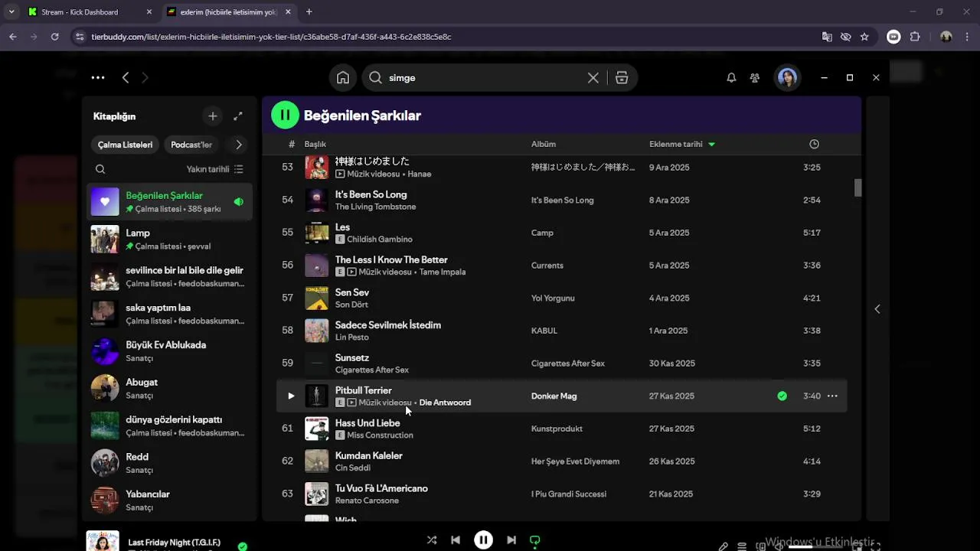Select the 'Podcast'ler' filter chip
The image size is (980, 551).
pyautogui.click(x=191, y=145)
